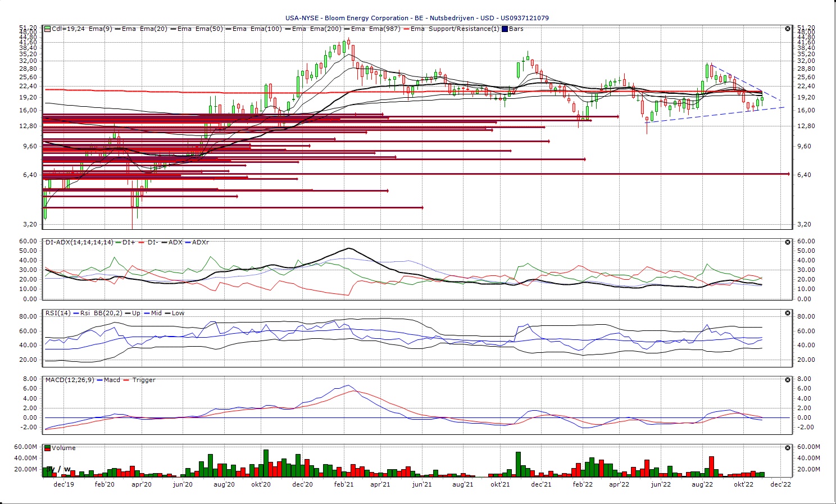836x504 pixels.
Task: Click the okt'20 date axis label
Action: pos(261,484)
